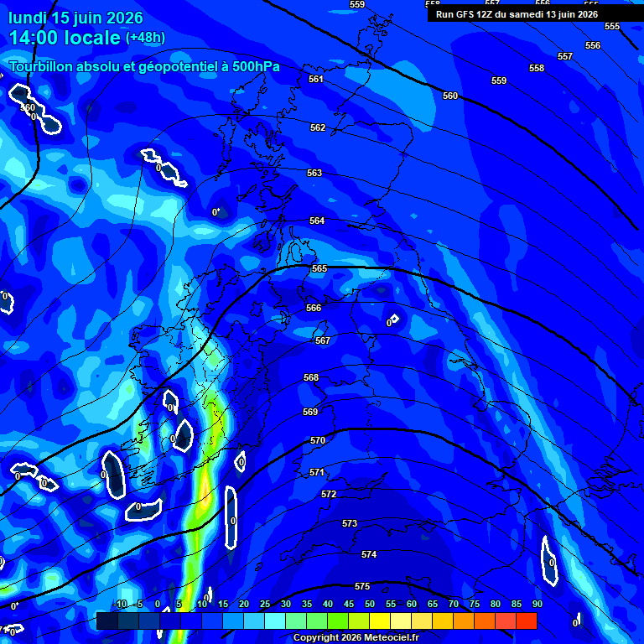
Task: Click the 567 contour label
Action: coord(322,340)
